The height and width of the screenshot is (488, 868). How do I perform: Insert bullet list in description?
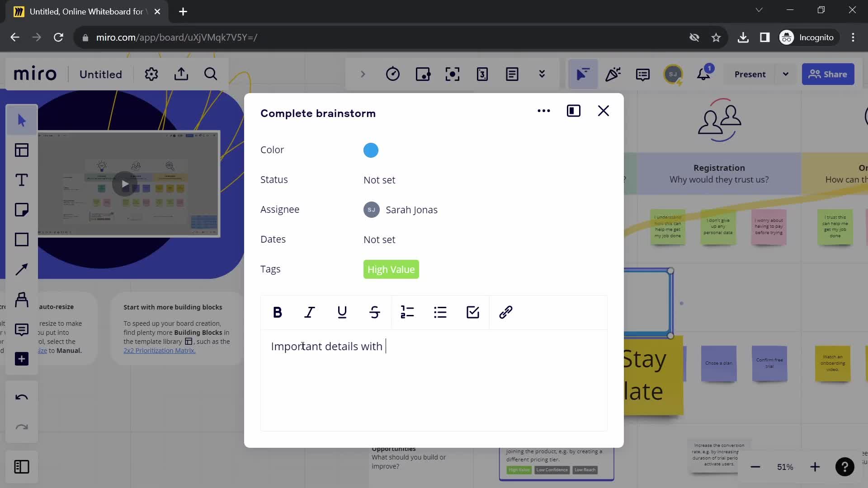tap(441, 312)
